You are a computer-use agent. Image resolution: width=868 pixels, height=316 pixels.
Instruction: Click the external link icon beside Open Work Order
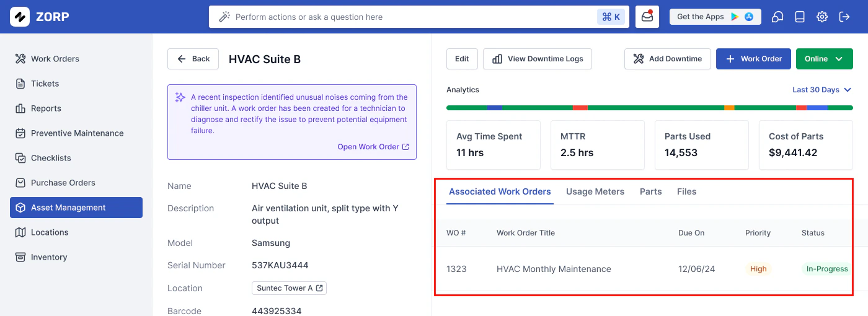[405, 147]
